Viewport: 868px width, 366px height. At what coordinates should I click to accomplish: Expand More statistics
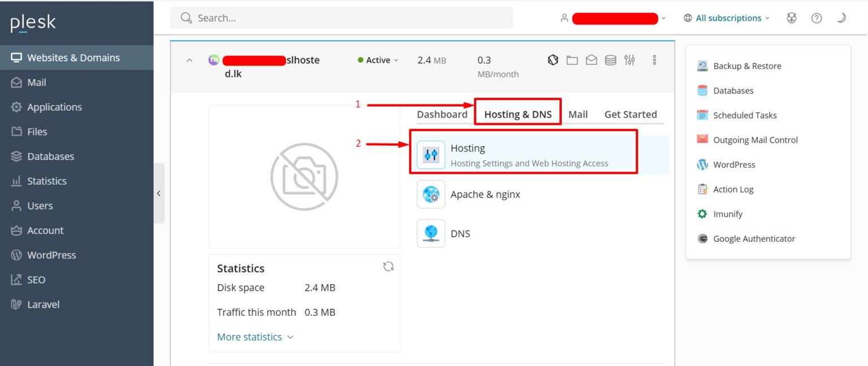click(255, 337)
